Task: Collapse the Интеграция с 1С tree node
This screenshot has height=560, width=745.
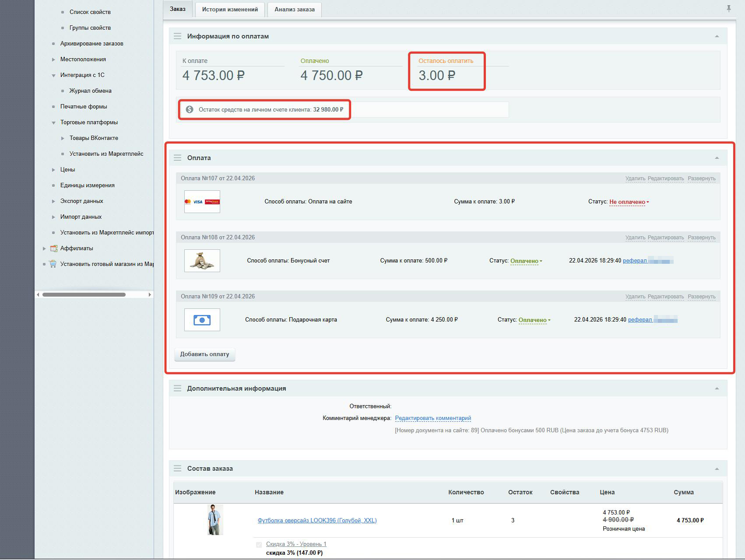Action: tap(53, 75)
